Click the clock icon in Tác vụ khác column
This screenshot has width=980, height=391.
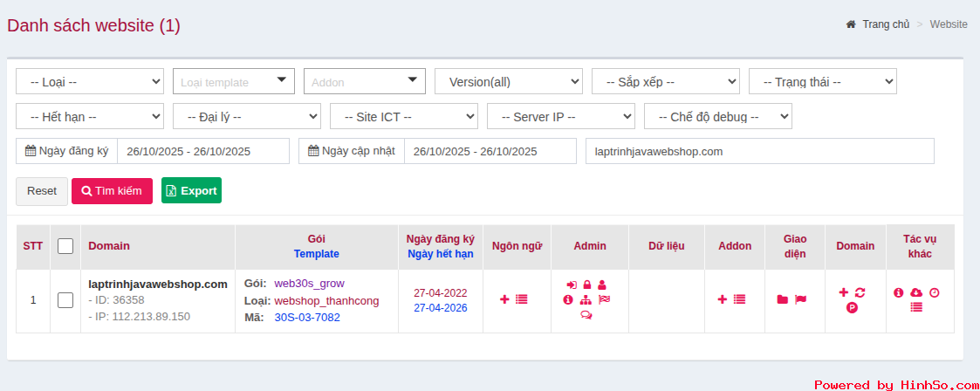(935, 292)
